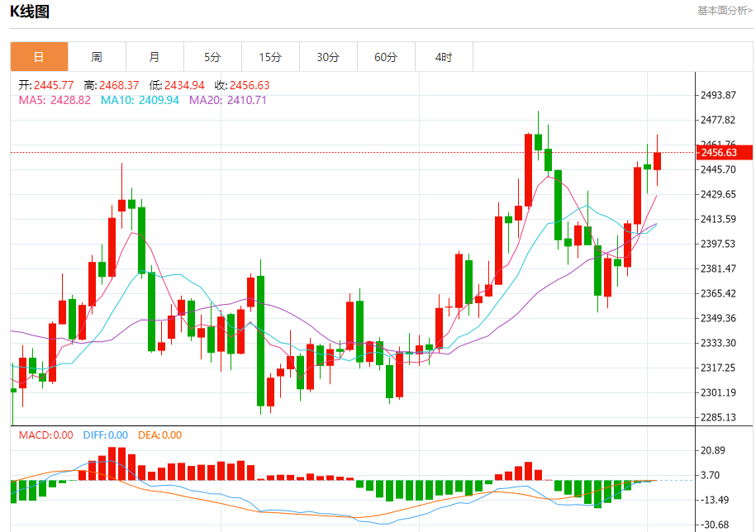Click the 2317.25 price axis label

pos(718,368)
